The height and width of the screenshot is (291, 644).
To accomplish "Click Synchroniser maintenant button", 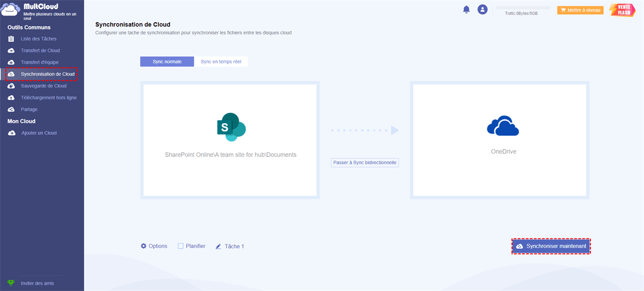I will (x=551, y=246).
